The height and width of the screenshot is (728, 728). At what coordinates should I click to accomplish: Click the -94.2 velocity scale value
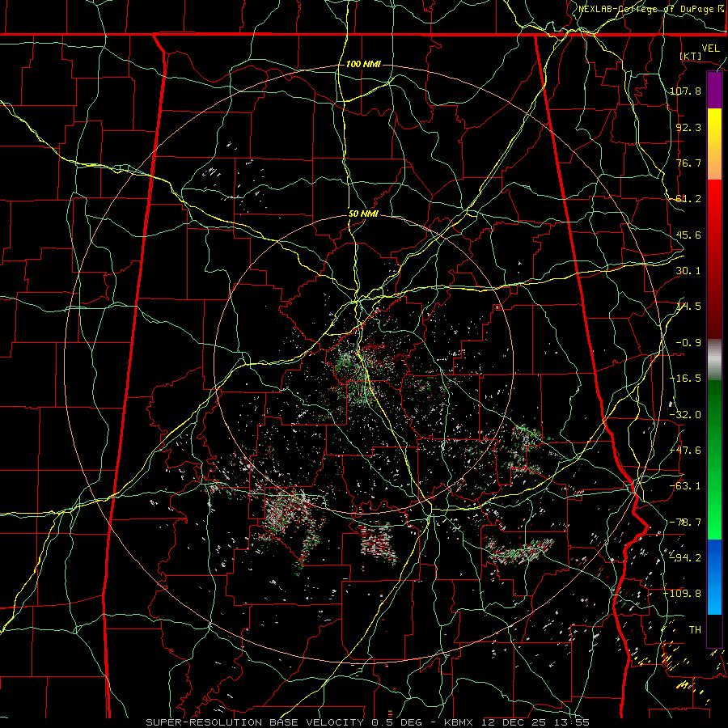[x=686, y=557]
